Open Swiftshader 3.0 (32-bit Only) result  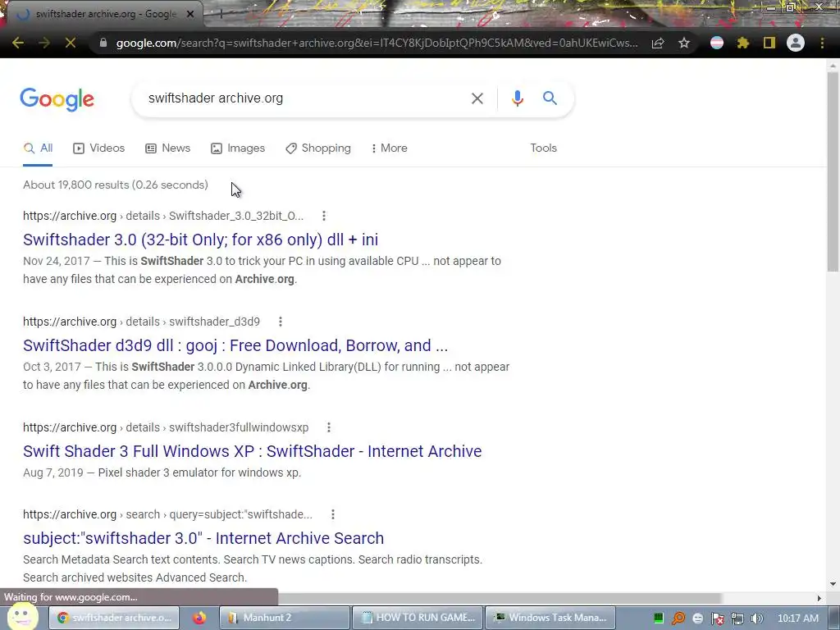tap(200, 240)
